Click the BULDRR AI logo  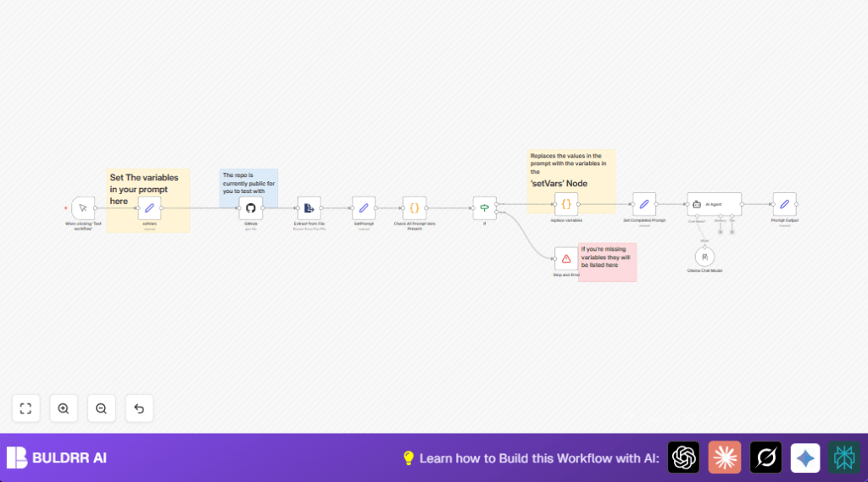pyautogui.click(x=57, y=457)
